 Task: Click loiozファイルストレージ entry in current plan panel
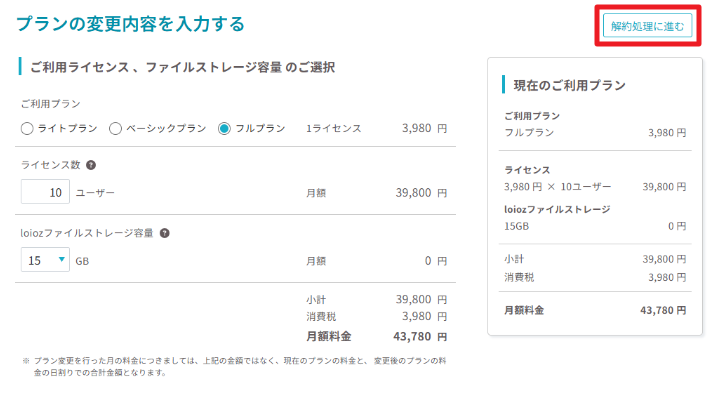click(x=557, y=209)
